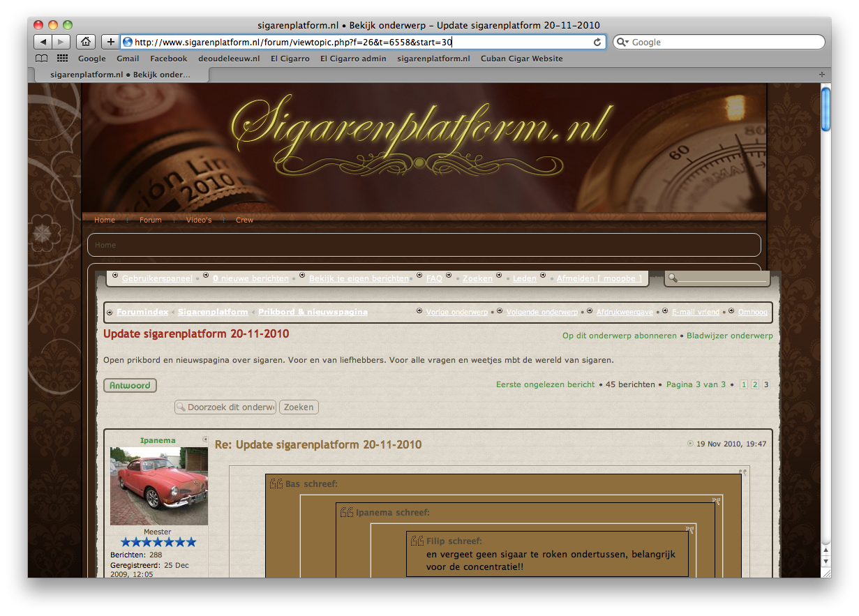Open the FAQ link
Image resolution: width=859 pixels, height=616 pixels.
(x=434, y=278)
